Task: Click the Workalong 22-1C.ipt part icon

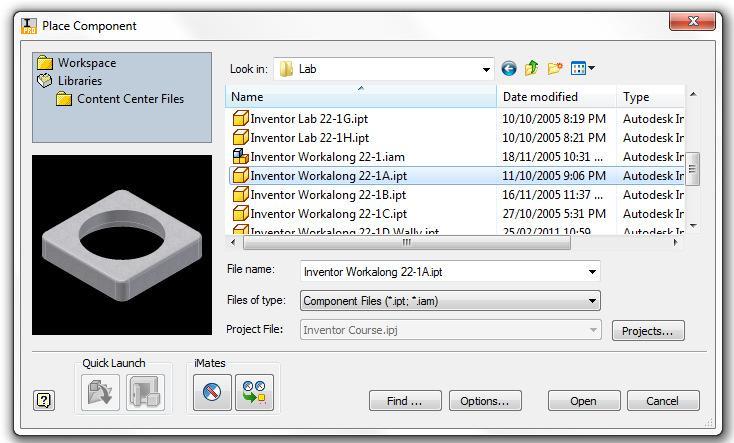Action: pos(240,214)
